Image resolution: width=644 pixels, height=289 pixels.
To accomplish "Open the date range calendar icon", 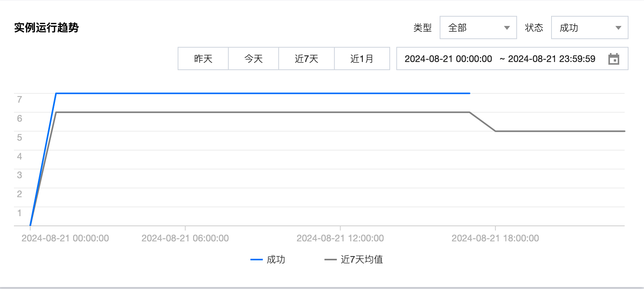I will click(613, 59).
